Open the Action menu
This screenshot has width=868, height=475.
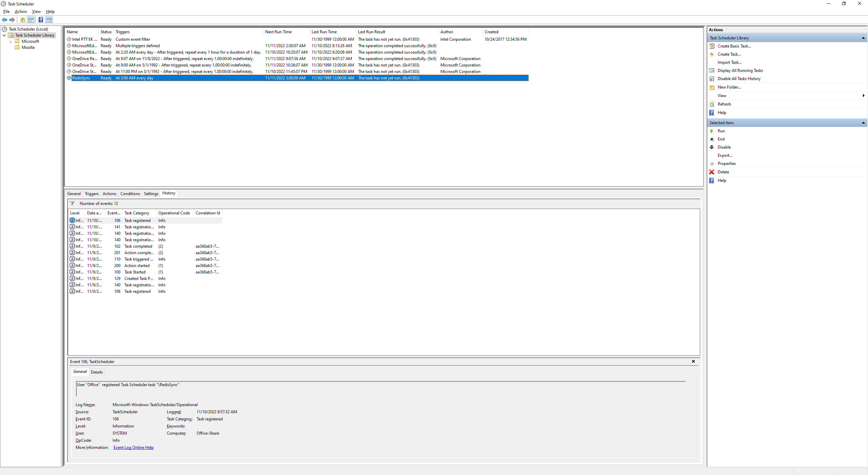[x=21, y=12]
